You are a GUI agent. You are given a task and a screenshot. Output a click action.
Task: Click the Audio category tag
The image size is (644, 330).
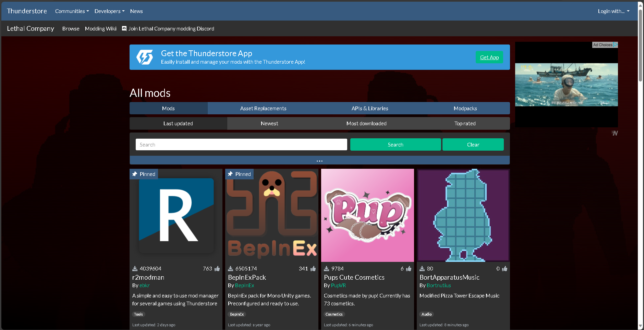(x=427, y=314)
